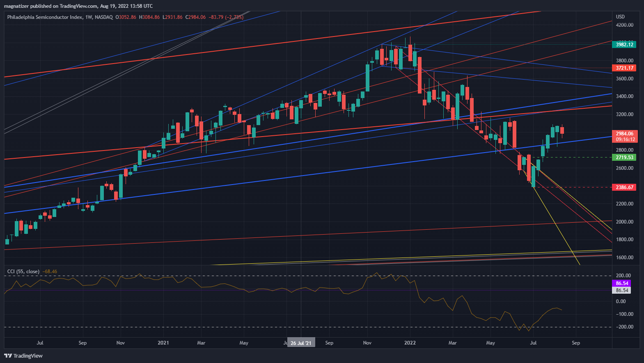The image size is (644, 363).
Task: Click the USD currency label
Action: point(620,17)
